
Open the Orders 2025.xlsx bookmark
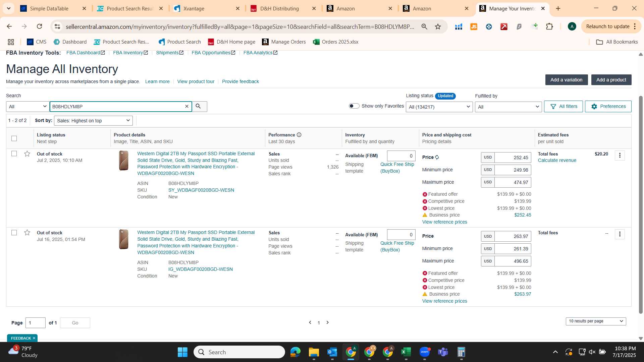click(x=336, y=42)
